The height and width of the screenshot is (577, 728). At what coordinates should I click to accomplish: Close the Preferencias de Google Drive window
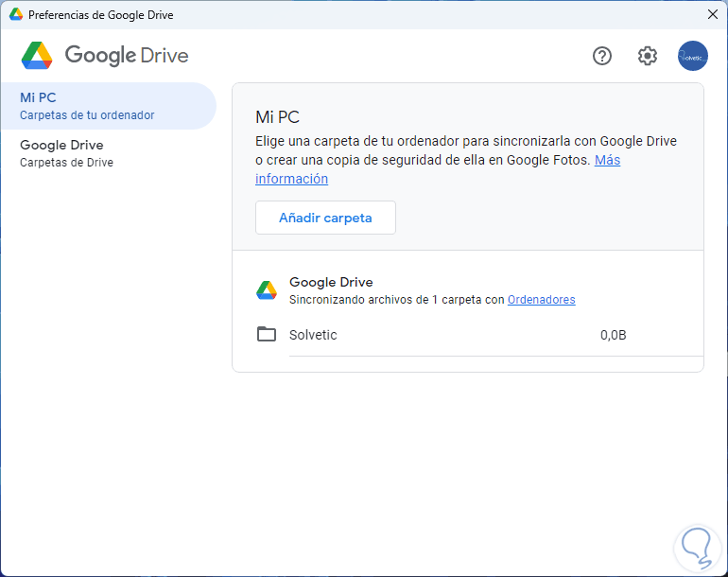tap(713, 14)
